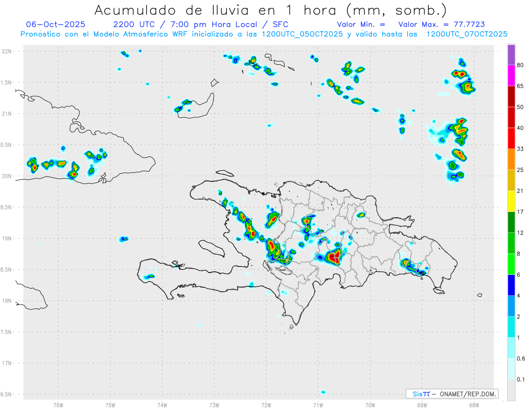Pick the light blue band between 2 and 4
The height and width of the screenshot is (411, 532).
pyautogui.click(x=511, y=306)
